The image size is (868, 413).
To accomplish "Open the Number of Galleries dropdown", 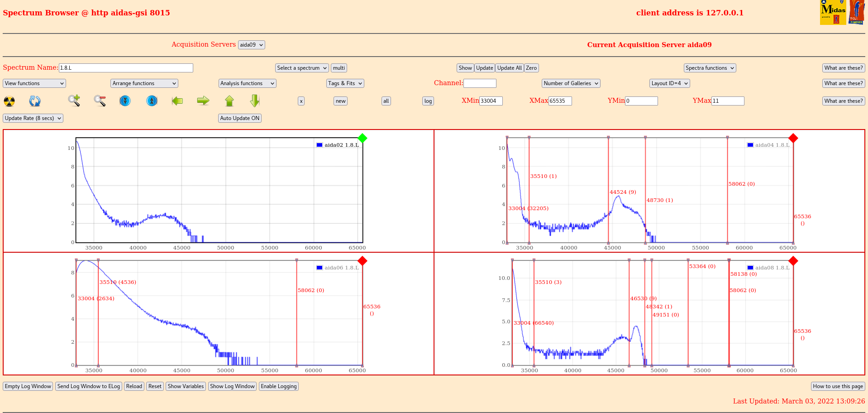I will (571, 83).
